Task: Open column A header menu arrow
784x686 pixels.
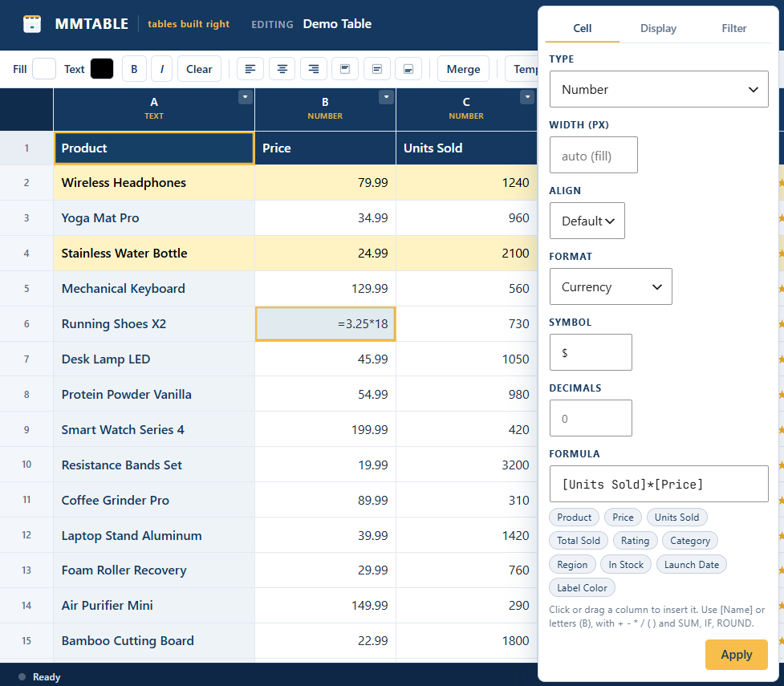Action: [246, 97]
